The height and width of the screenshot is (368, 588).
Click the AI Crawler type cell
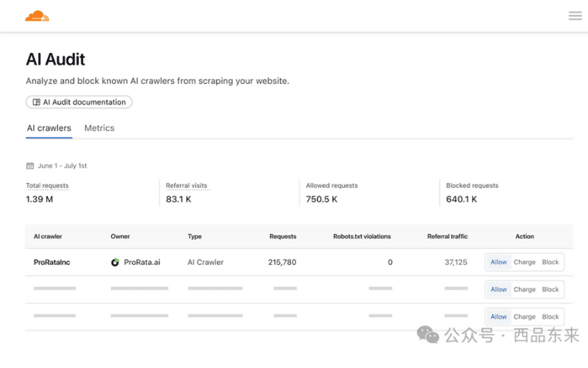click(x=206, y=262)
